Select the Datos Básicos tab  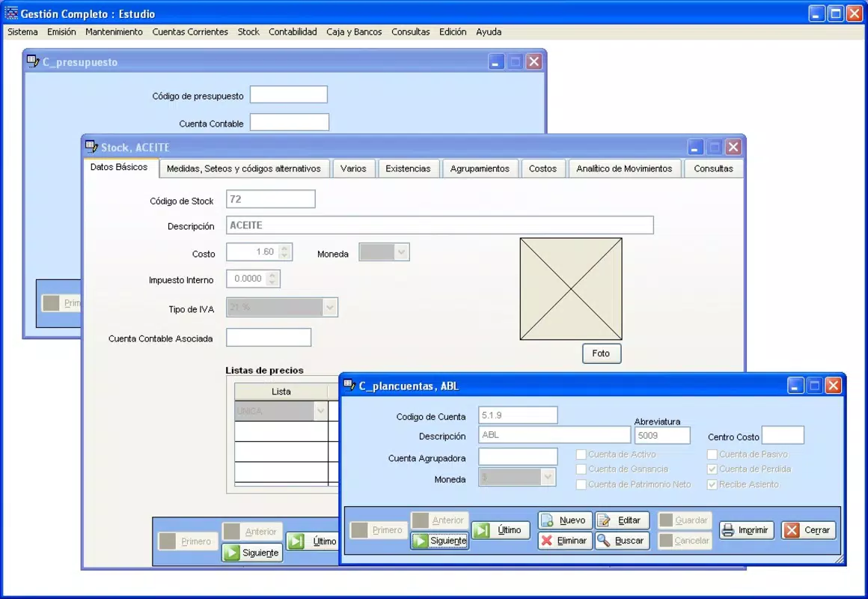[x=119, y=167]
